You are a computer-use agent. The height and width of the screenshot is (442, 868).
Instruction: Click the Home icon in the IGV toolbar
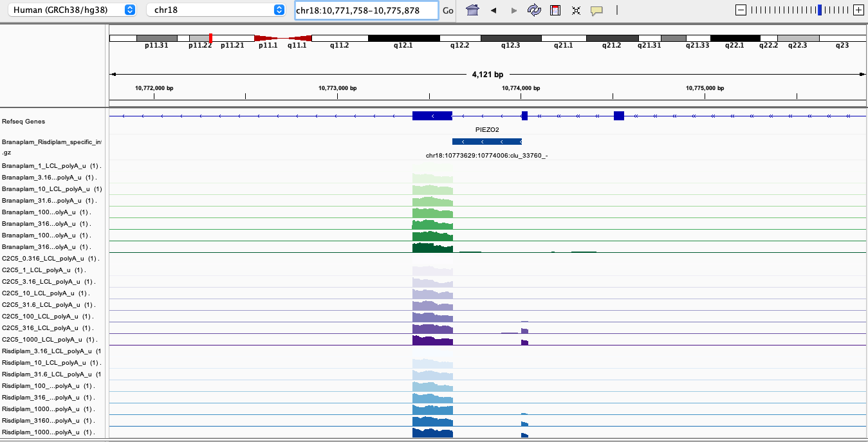[x=472, y=10]
